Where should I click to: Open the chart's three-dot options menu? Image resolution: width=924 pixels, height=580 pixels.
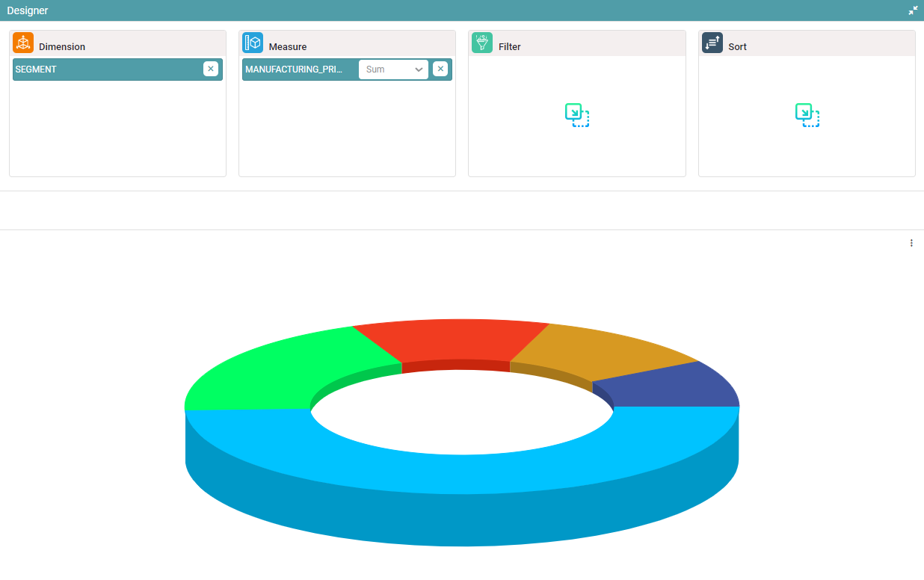click(911, 243)
